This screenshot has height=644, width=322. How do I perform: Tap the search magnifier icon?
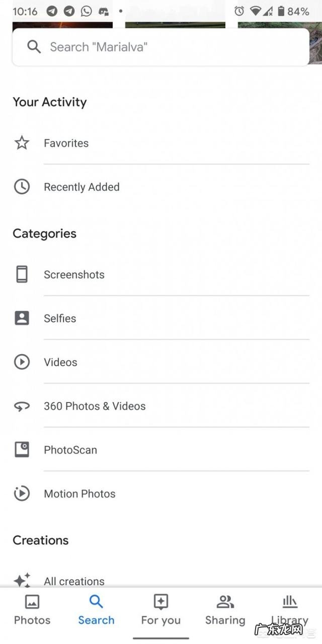[34, 46]
